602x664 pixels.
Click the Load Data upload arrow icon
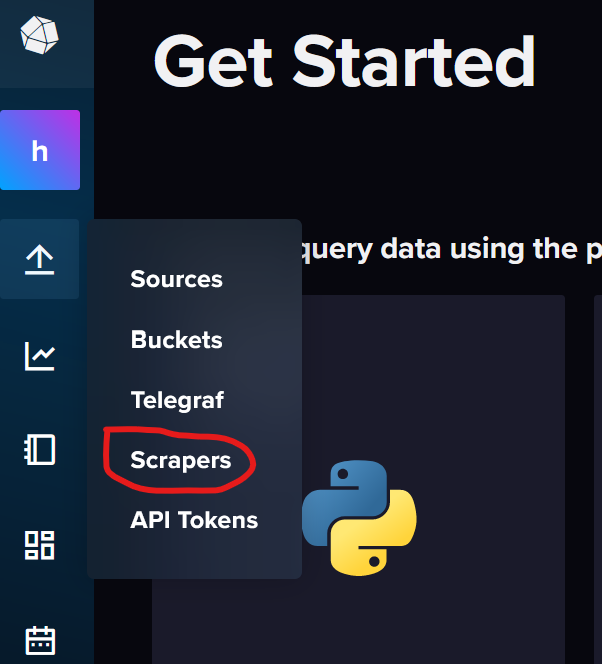click(40, 259)
